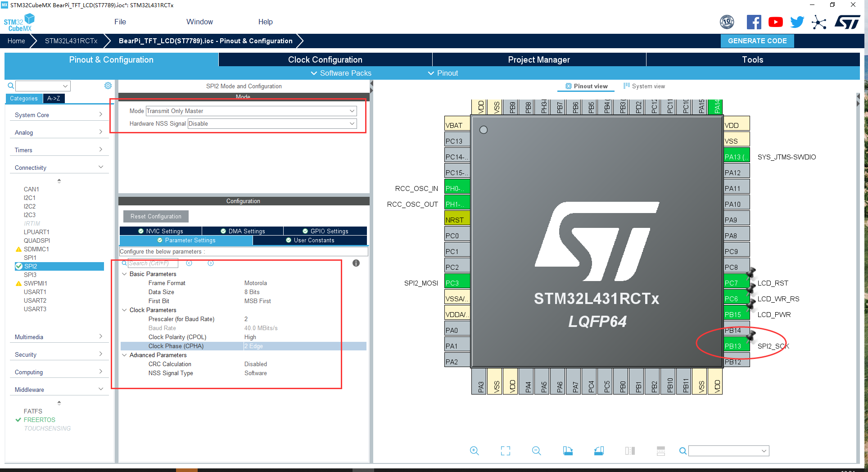
Task: Open the User Constants tab
Action: (x=310, y=241)
